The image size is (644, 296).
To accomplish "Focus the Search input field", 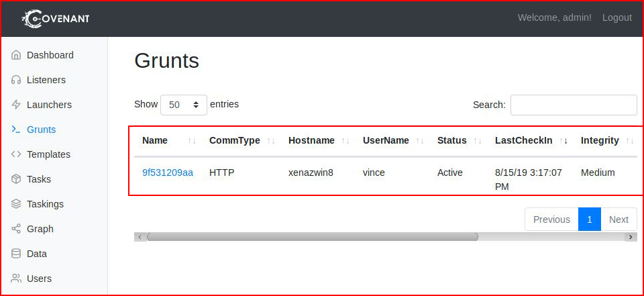I will (574, 105).
